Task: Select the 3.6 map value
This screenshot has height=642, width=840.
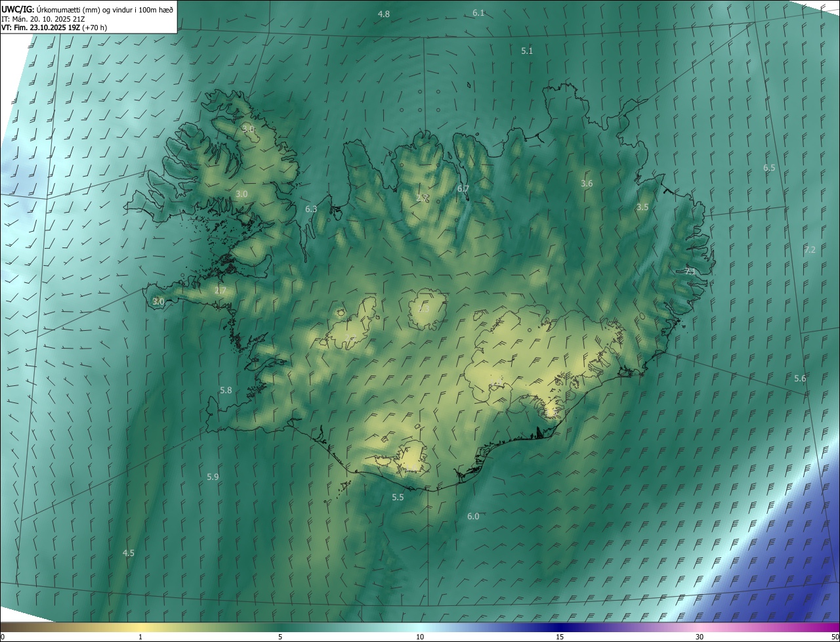Action: (587, 183)
